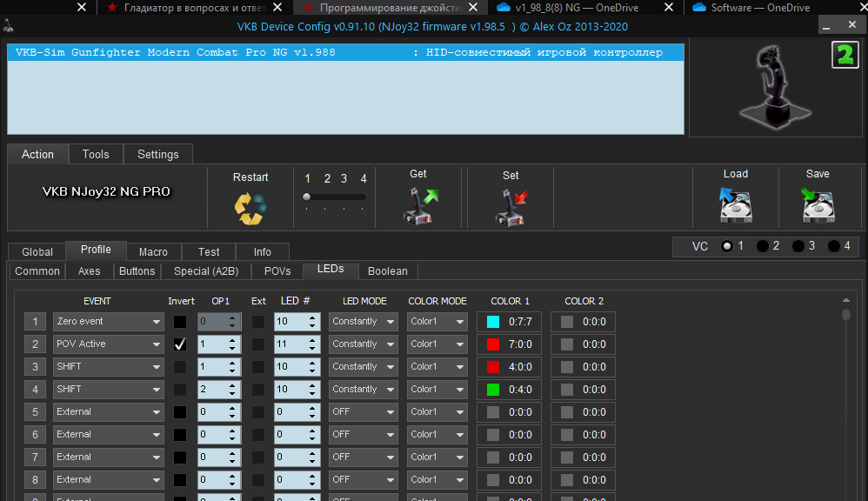Toggle Invert checkbox in row 5
Viewport: 868px width, 501px height.
pos(180,412)
